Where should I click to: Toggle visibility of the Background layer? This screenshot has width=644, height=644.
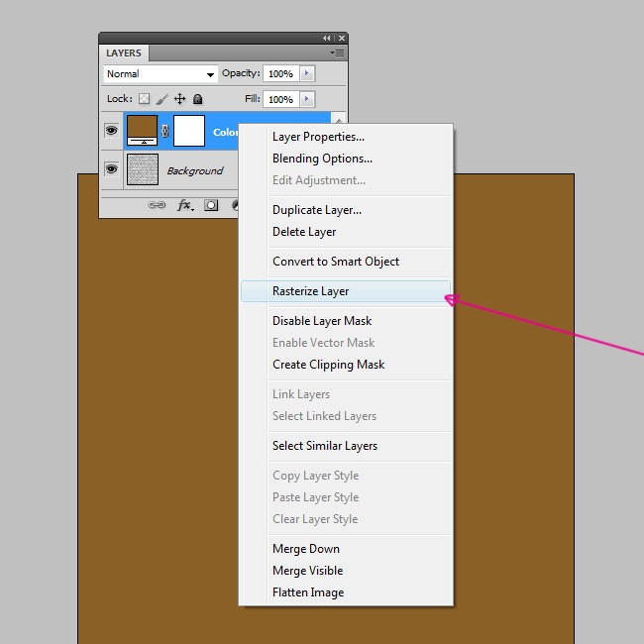coord(111,169)
